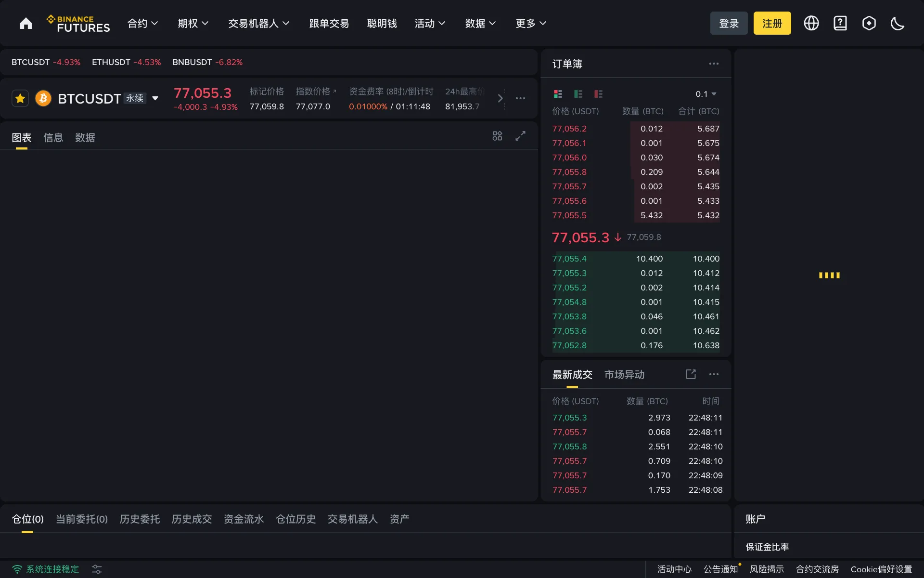Click the Bitcoin coin logo

(x=43, y=99)
